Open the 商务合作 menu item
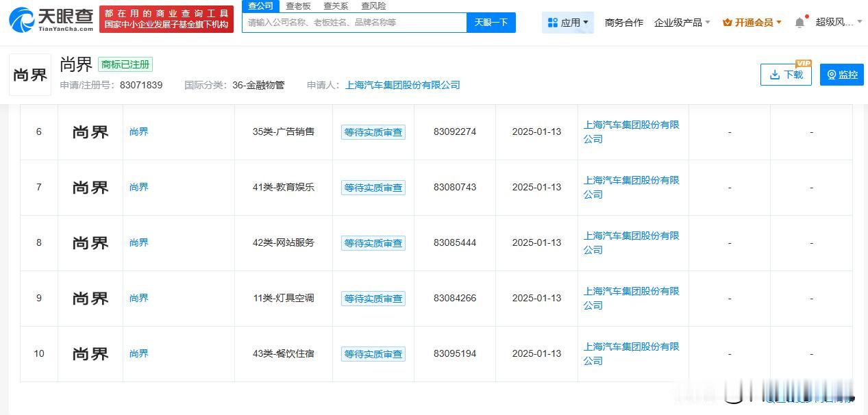868x415 pixels. click(624, 23)
